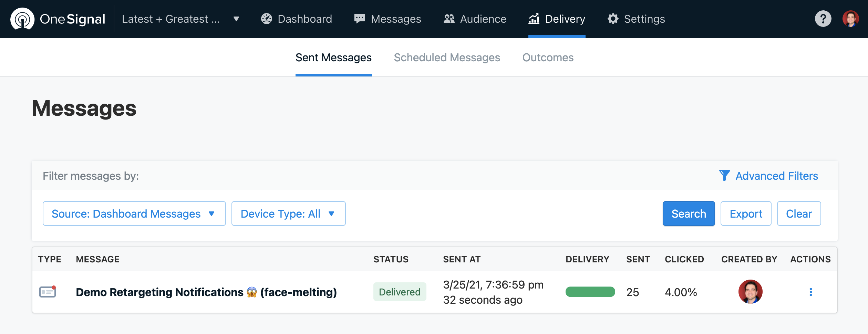Click the Dashboard gauge icon

[267, 19]
